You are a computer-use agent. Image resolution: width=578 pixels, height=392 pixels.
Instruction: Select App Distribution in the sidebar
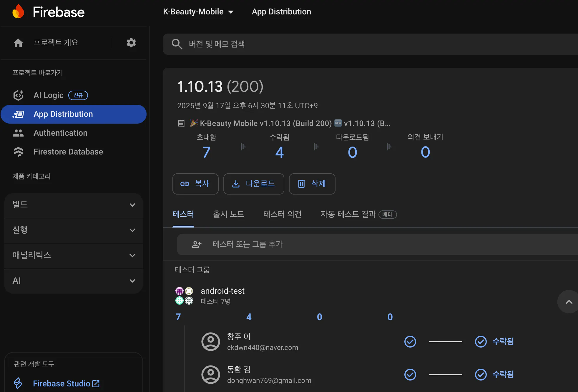(63, 114)
